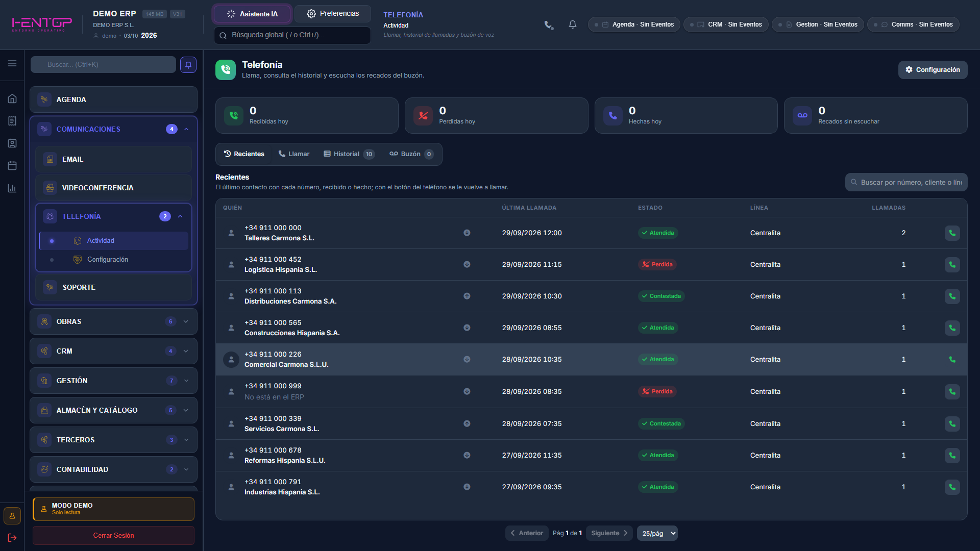The height and width of the screenshot is (551, 980).
Task: Expand the GESTIÓN module
Action: 113,381
